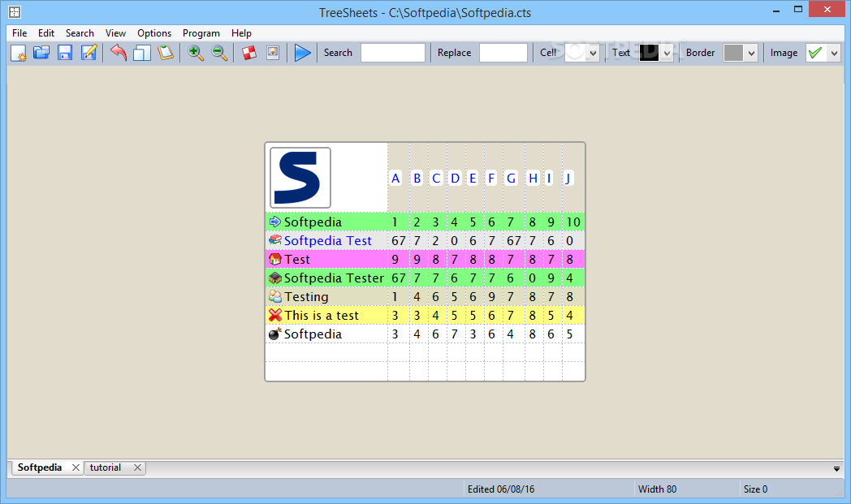The width and height of the screenshot is (851, 504).
Task: Select the blue Softpedia Test cell
Action: (328, 240)
